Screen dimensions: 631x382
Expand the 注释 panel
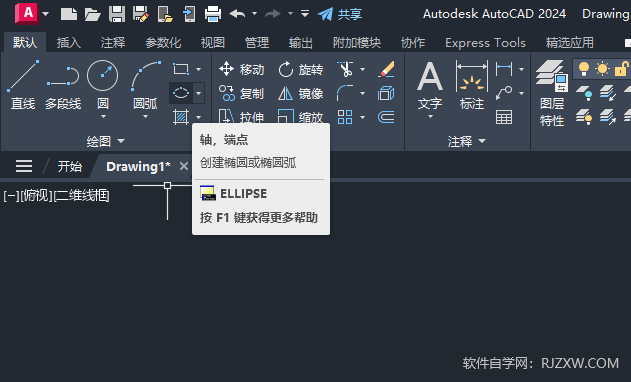click(x=467, y=141)
